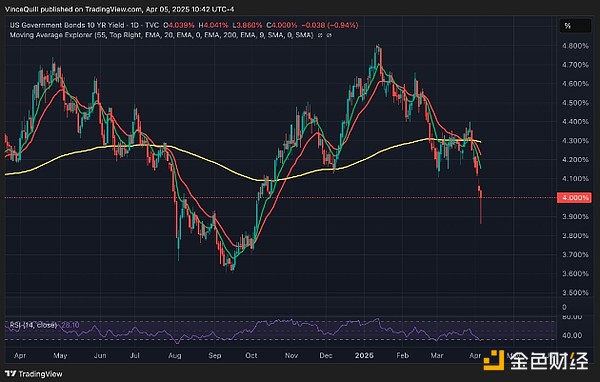Select the Moving Average Explorer indicator legend

pyautogui.click(x=161, y=35)
